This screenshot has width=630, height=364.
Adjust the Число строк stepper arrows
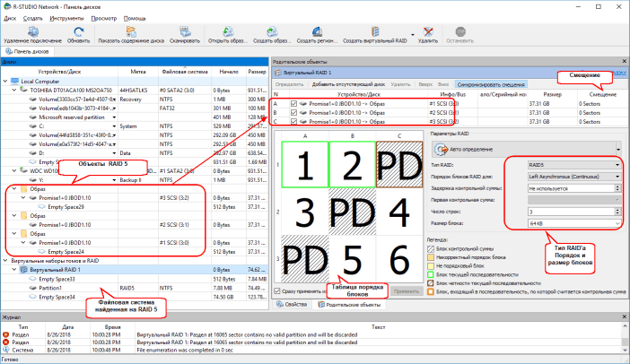click(x=617, y=212)
